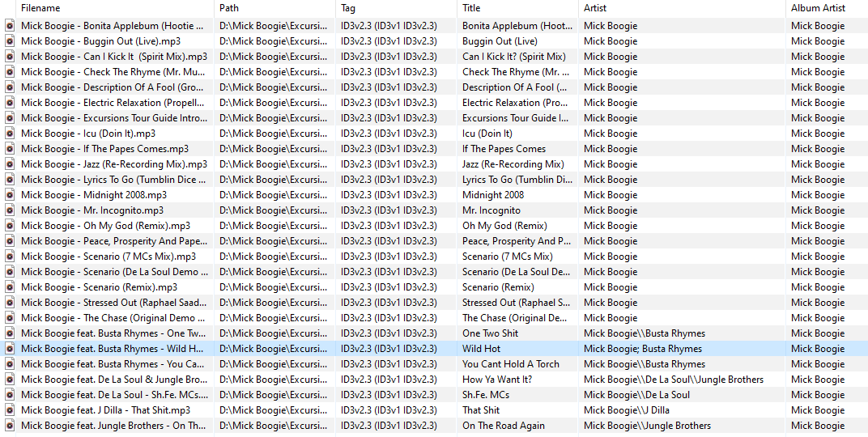Click artist cell 'Mick Boogie\\De La Soul\\Jungle Brothers'
Viewport: 868px width, 437px height.
click(674, 380)
